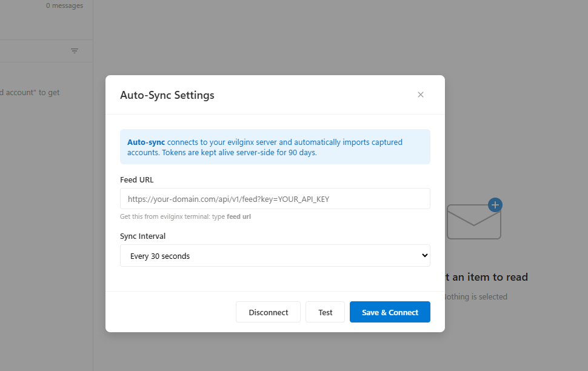Click the Feed URL input field
Screen dimensions: 588x371
275,199
